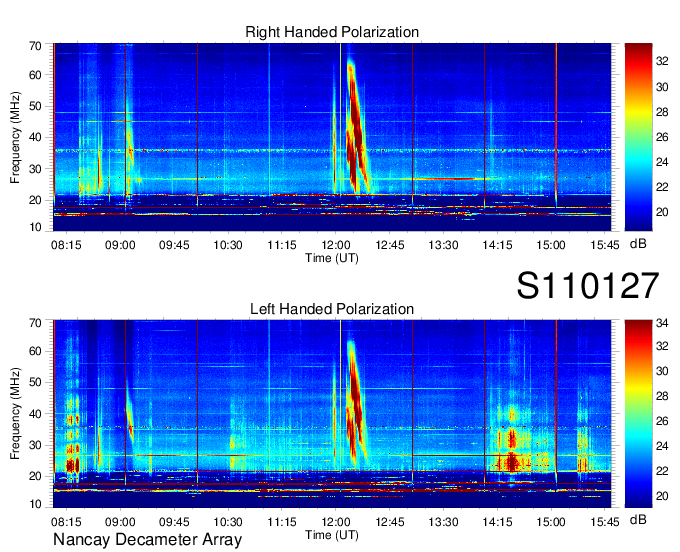Viewport: 680px width, 552px height.
Task: Click the 08:15 time tick on Left Handed plot
Action: coord(66,522)
